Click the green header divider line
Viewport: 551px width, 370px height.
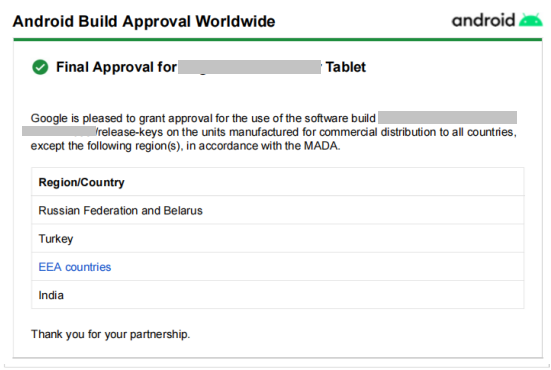[278, 39]
